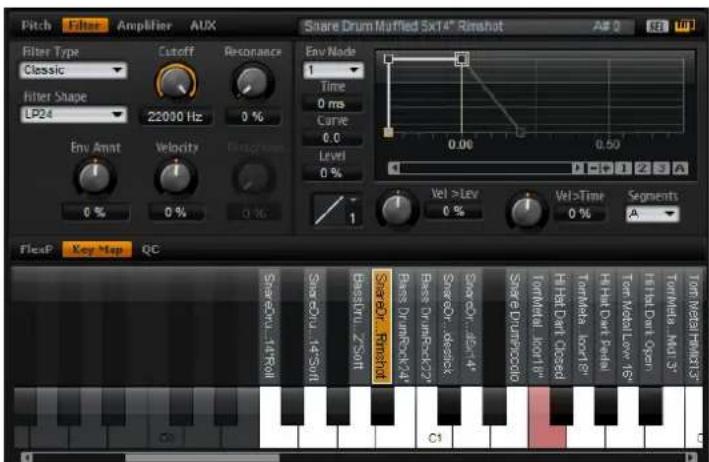Image resolution: width=709 pixels, height=462 pixels.
Task: Select the envelope start node at bottom left
Action: tap(388, 132)
